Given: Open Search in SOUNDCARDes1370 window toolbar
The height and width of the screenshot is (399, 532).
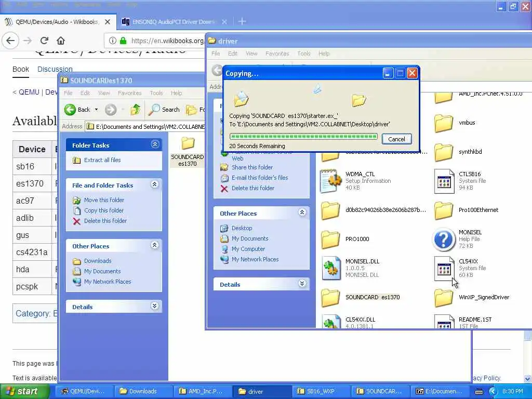Looking at the screenshot, I should [x=164, y=110].
